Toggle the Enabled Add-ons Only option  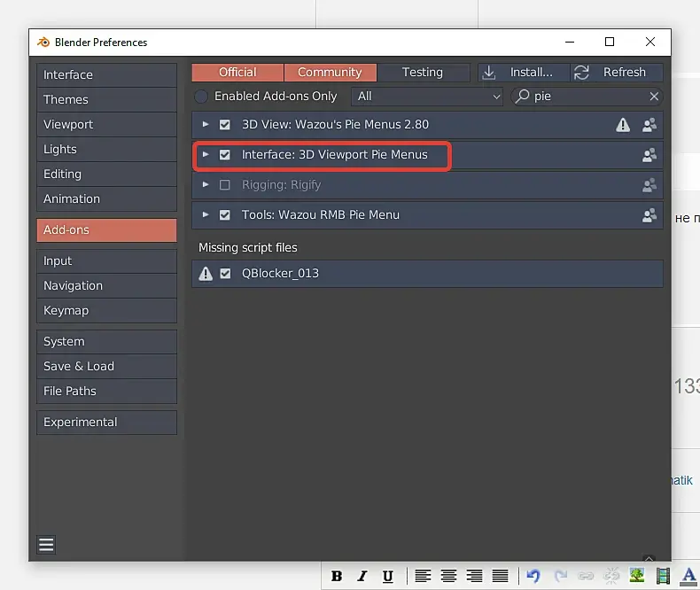click(x=201, y=97)
